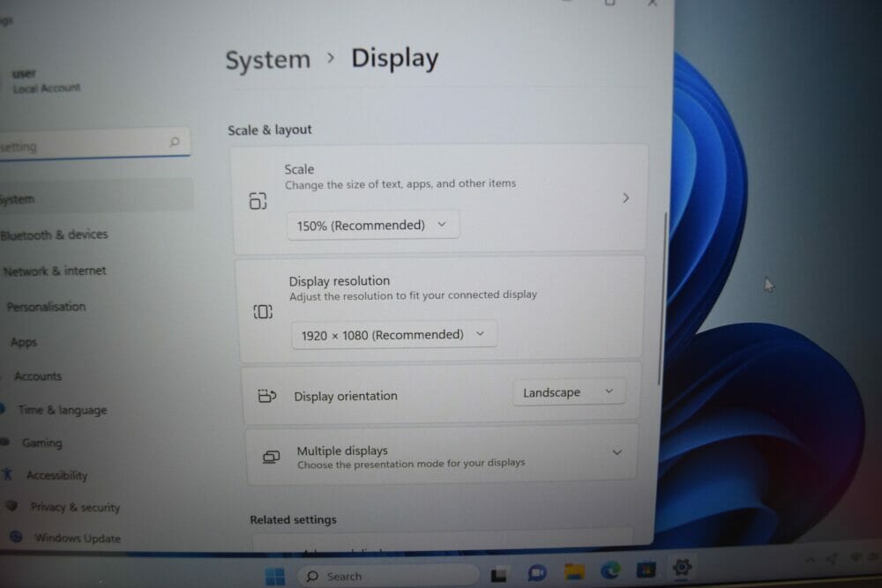Click the 'Display orientation' label
The width and height of the screenshot is (882, 588).
pyautogui.click(x=346, y=396)
